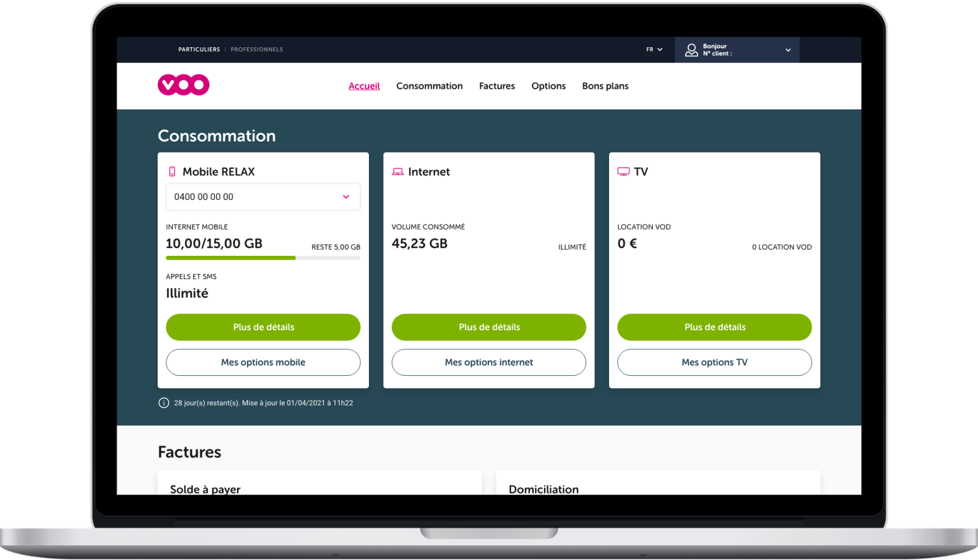
Task: Click Plus de détails on the Mobile card
Action: coord(263,327)
